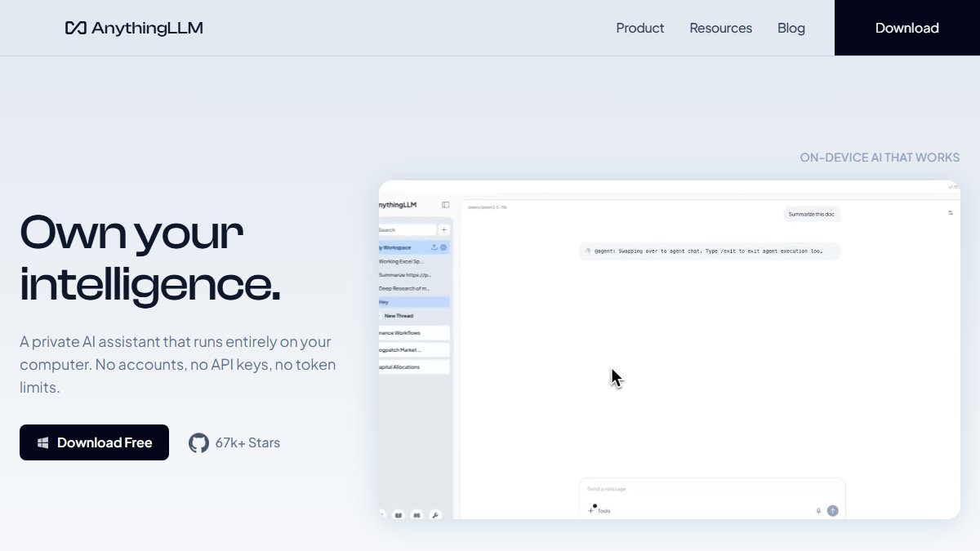Click New Thread in the preview sidebar
980x551 pixels.
click(399, 316)
